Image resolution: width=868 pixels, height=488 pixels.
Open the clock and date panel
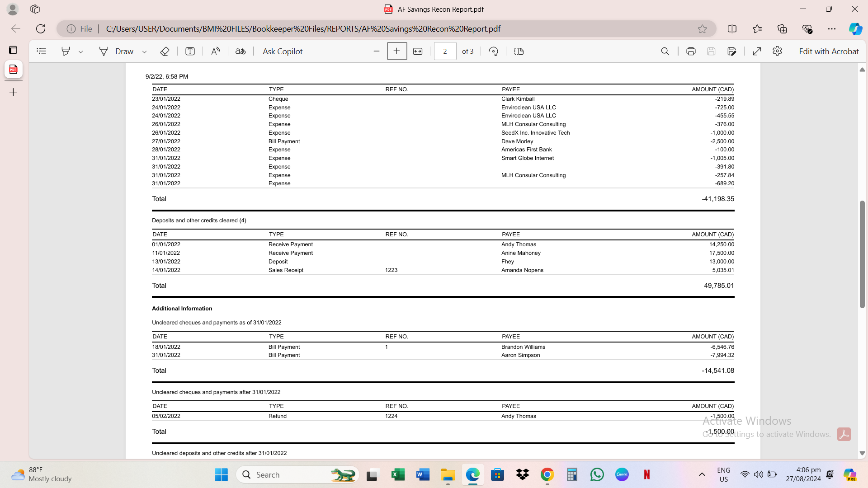[803, 475]
